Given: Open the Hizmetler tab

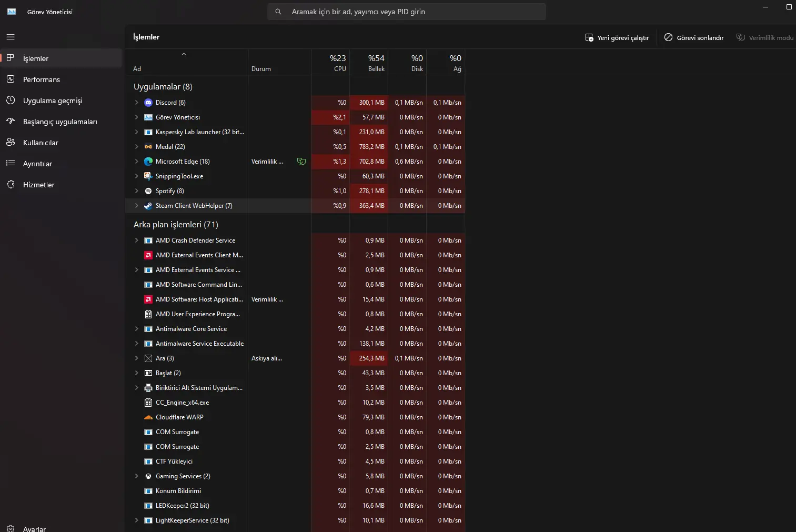Looking at the screenshot, I should [61, 185].
